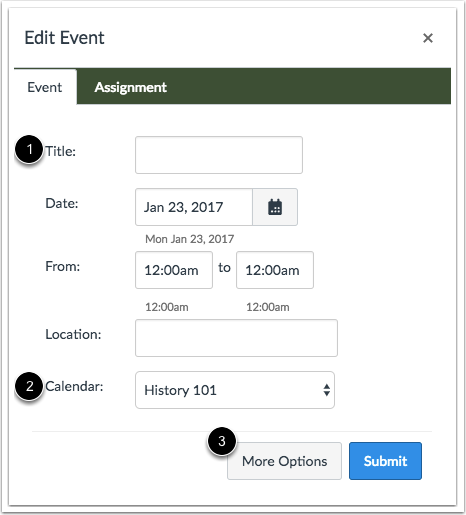This screenshot has width=466, height=515.
Task: Click the Location label text
Action: click(73, 334)
